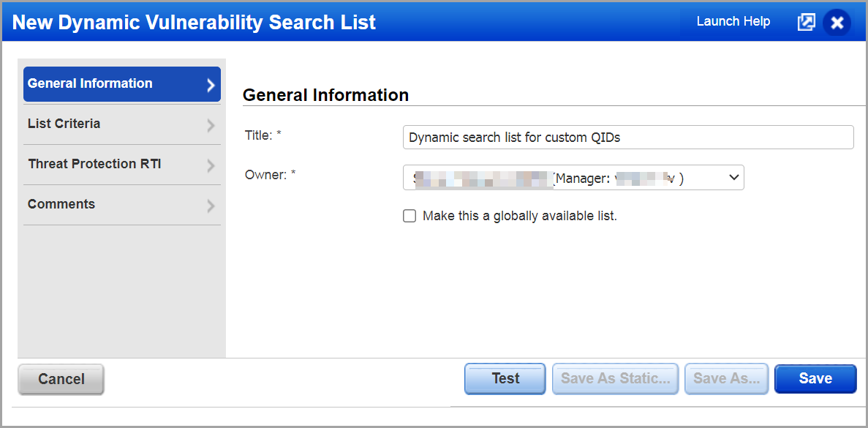Enable 'Make this a globally available list'

pos(410,216)
